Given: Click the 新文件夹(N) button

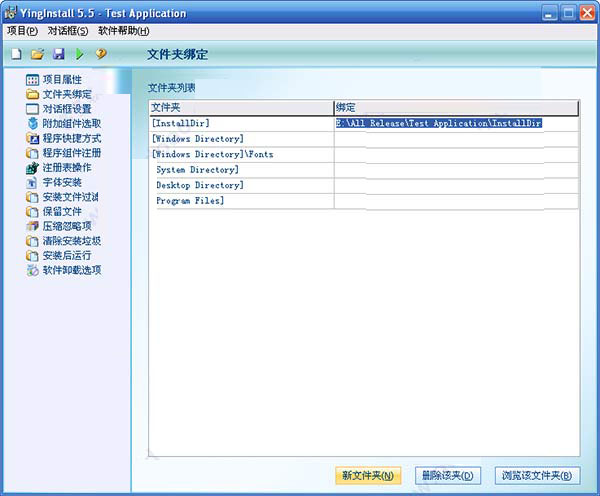Looking at the screenshot, I should (368, 475).
